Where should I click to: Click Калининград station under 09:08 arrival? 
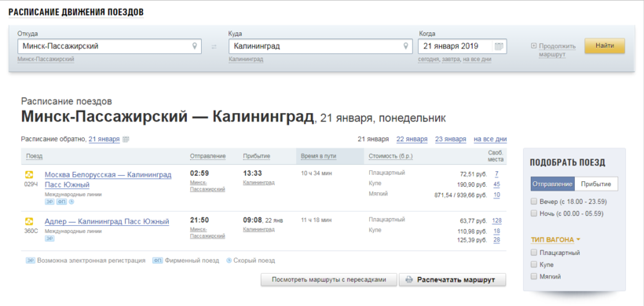[258, 230]
